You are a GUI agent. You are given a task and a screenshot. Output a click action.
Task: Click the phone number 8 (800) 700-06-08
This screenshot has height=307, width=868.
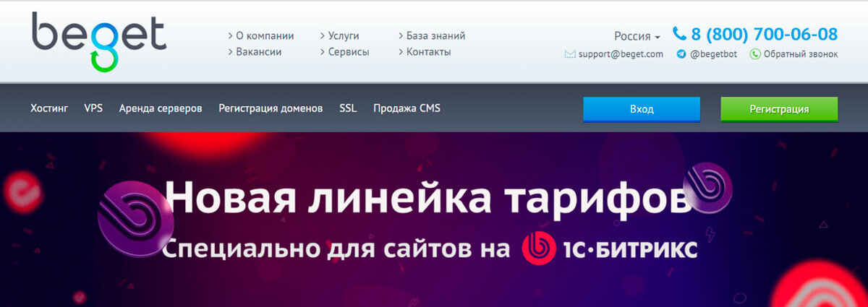pos(765,34)
